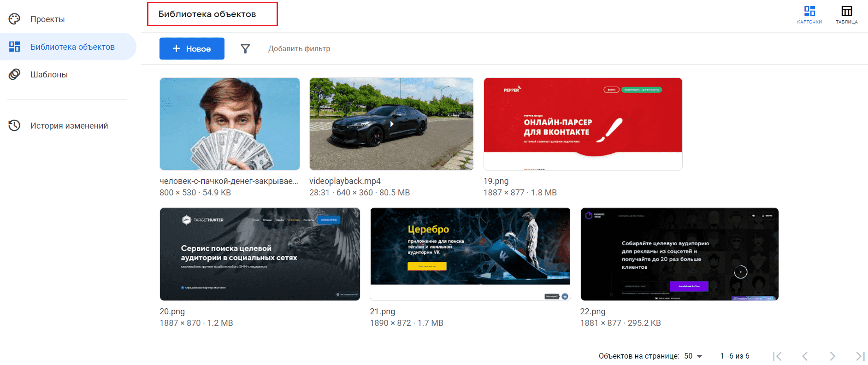Open Шаблоны section
This screenshot has width=868, height=365.
pos(49,75)
